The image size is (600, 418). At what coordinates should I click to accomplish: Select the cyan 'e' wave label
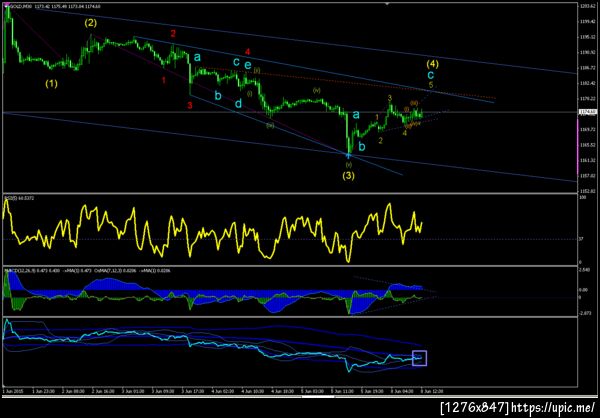click(248, 65)
